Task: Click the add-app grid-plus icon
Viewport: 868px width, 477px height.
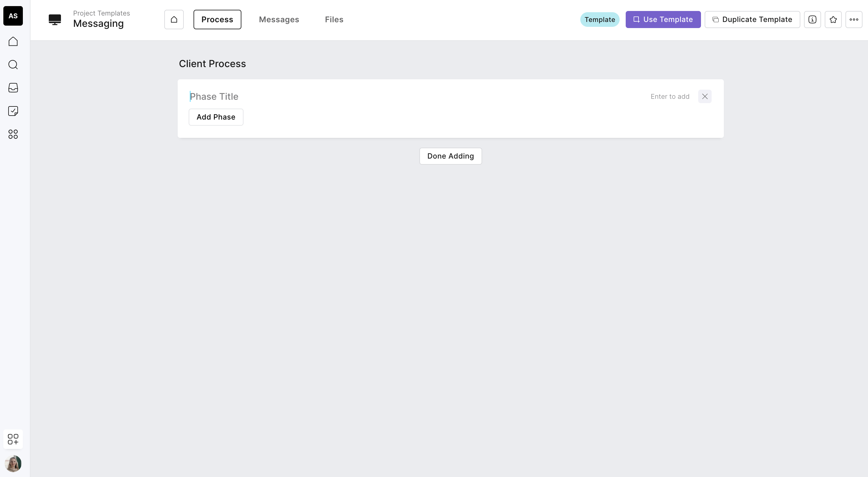Action: point(13,439)
